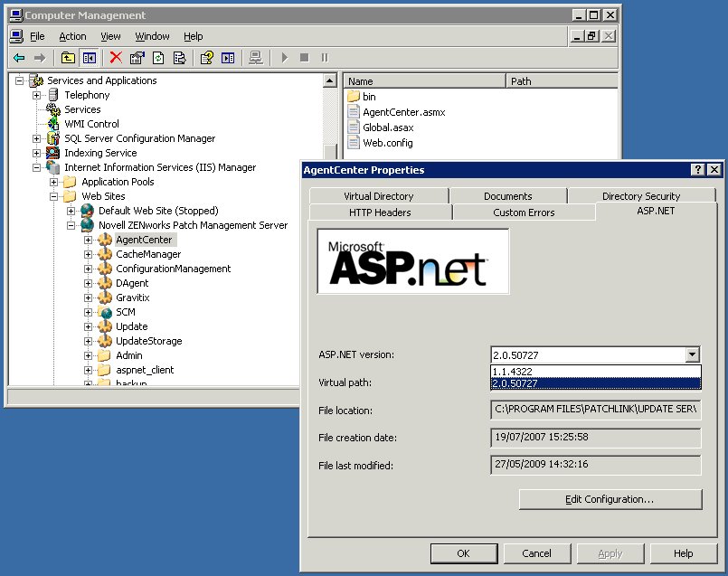
Task: Open Properties from the toolbar icon
Action: pyautogui.click(x=137, y=58)
